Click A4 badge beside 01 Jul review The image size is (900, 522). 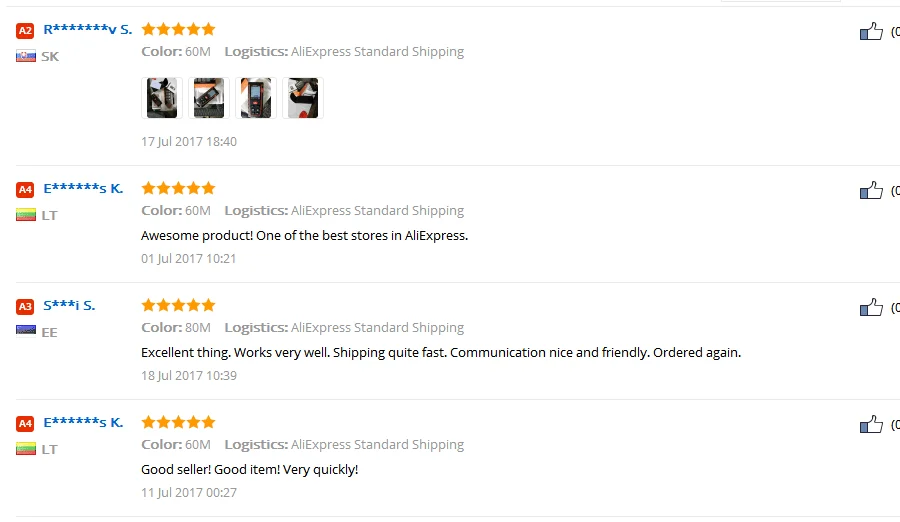(x=25, y=190)
